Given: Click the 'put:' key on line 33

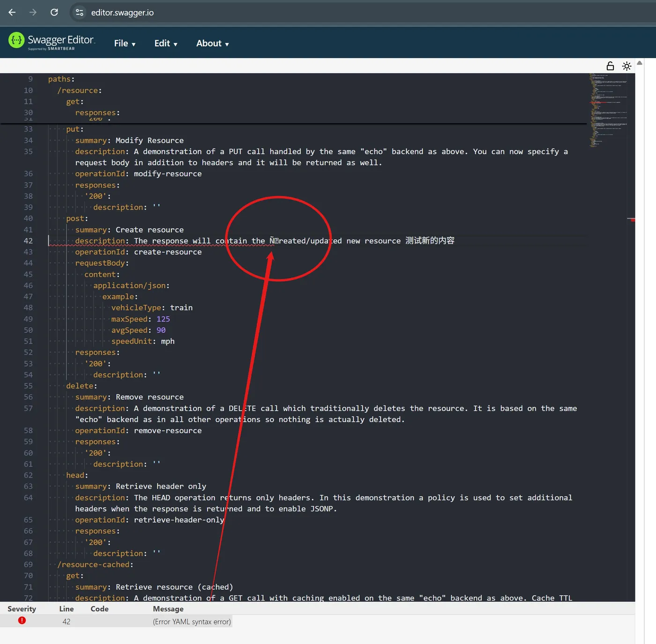Looking at the screenshot, I should [75, 129].
